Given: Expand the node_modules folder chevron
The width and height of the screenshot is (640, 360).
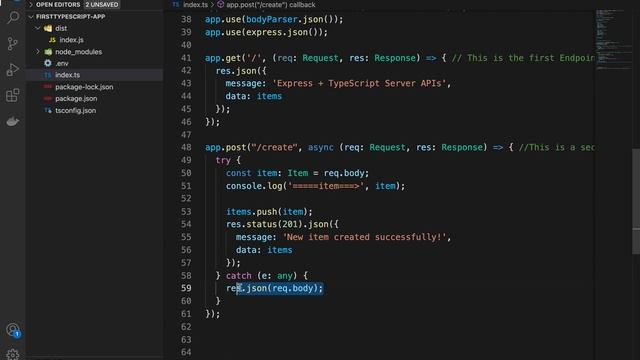Looking at the screenshot, I should pyautogui.click(x=38, y=52).
